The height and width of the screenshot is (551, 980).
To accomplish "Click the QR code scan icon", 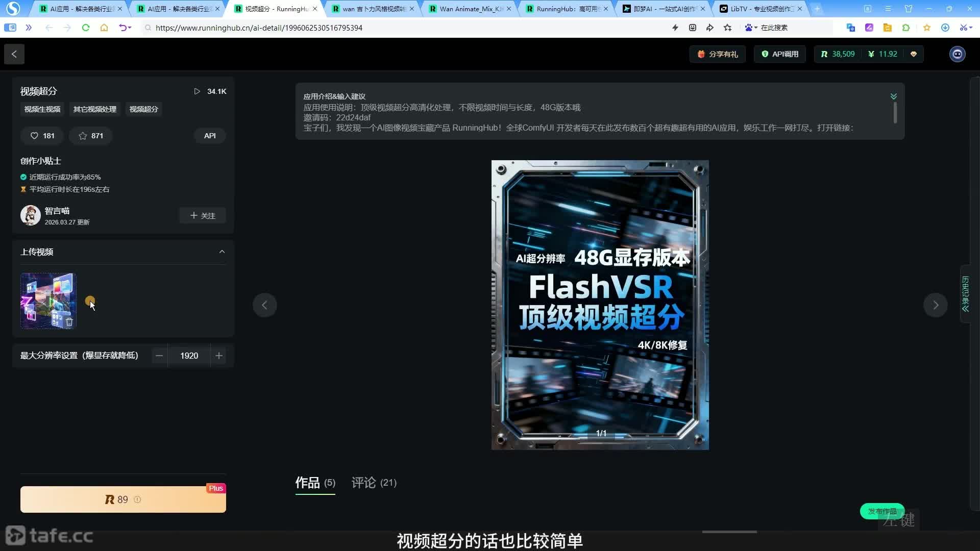I will [x=693, y=28].
